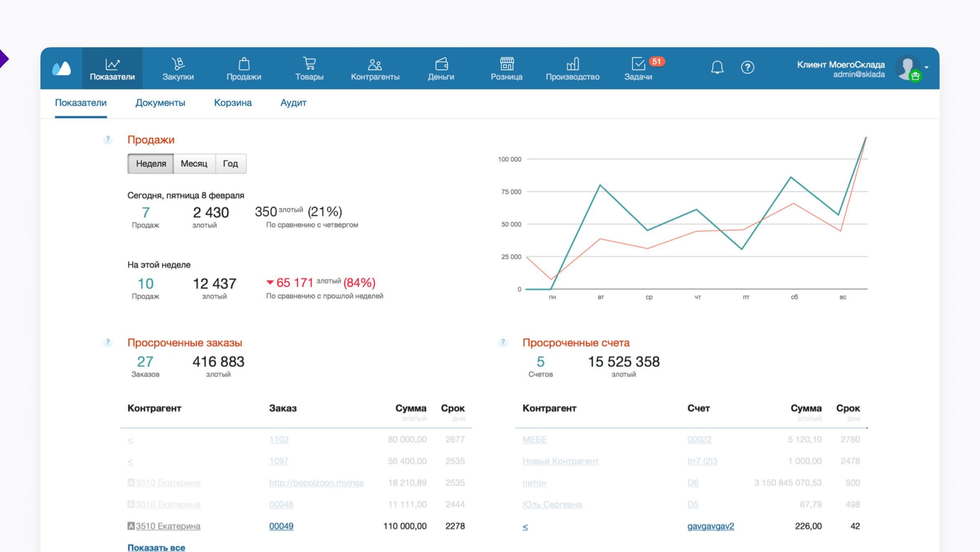Image resolution: width=980 pixels, height=552 pixels.
Task: Open invoice gavgavgav2 link
Action: (710, 526)
